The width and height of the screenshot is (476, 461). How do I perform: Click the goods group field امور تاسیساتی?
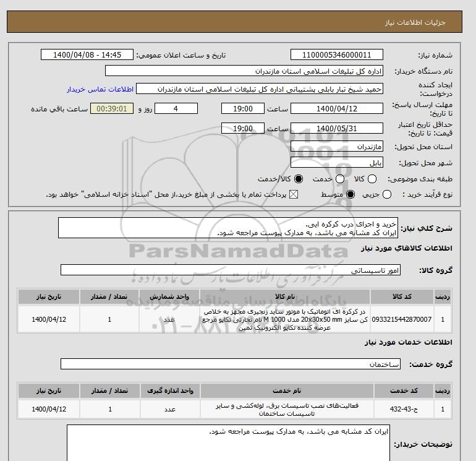[231, 270]
